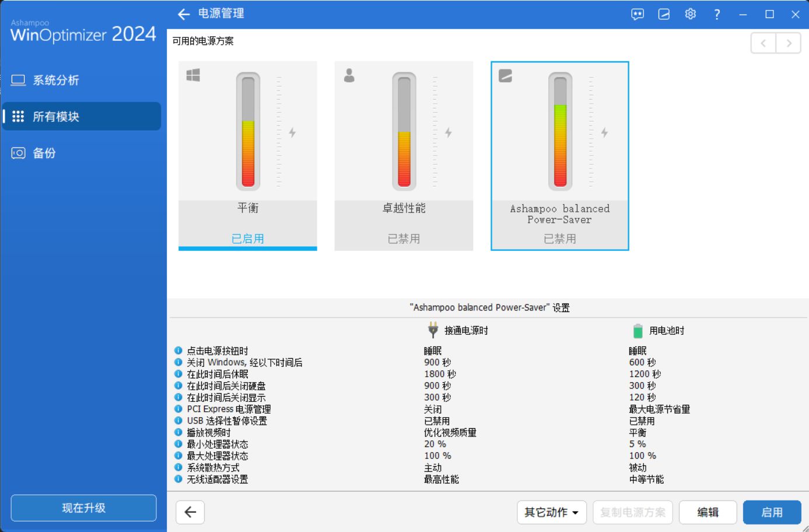The height and width of the screenshot is (532, 809).
Task: Open the feedback chat bubble icon
Action: pyautogui.click(x=638, y=14)
